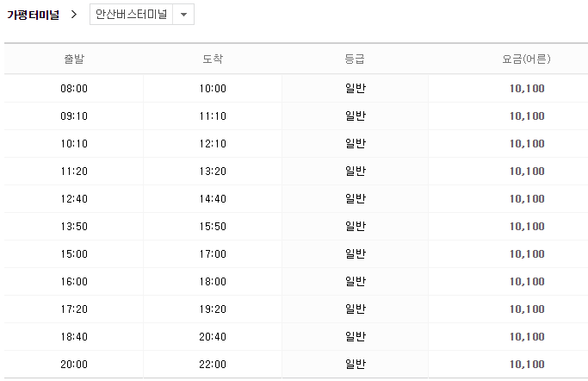Click the 출발 column header
The height and width of the screenshot is (381, 588).
(x=74, y=59)
